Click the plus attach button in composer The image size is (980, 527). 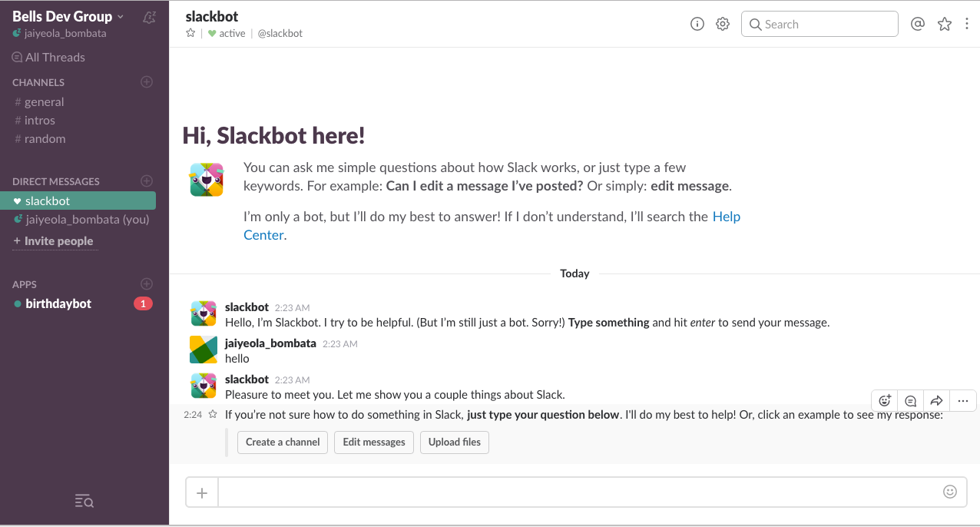coord(202,492)
